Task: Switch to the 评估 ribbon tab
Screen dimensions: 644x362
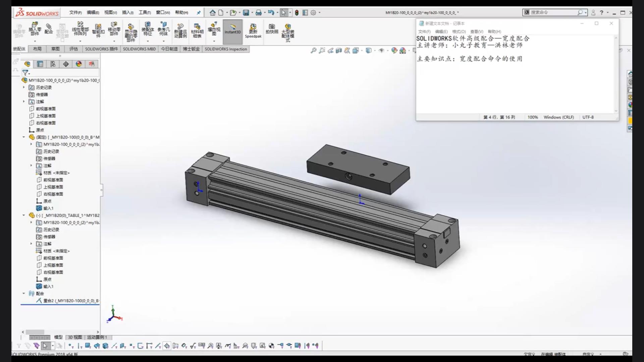Action: 73,49
